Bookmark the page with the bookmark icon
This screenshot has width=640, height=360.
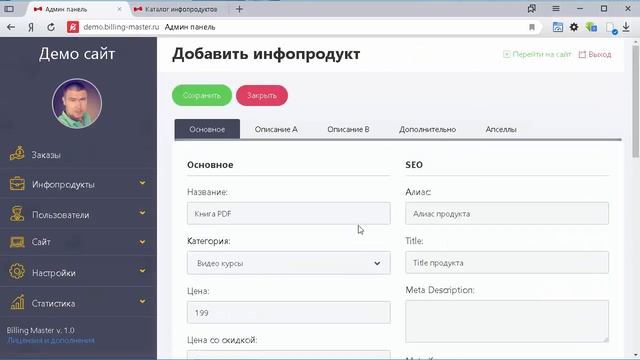pyautogui.click(x=531, y=27)
